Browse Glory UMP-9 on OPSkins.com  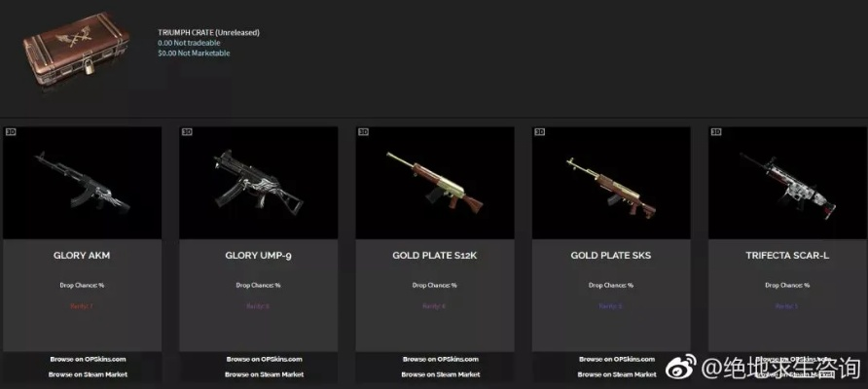click(x=264, y=359)
